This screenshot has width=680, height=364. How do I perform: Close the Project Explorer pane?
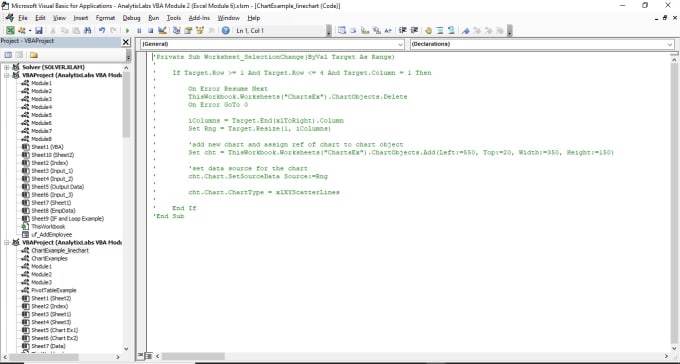point(126,42)
